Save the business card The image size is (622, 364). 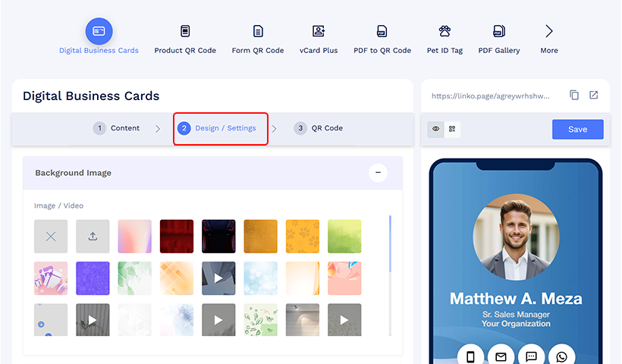[577, 129]
